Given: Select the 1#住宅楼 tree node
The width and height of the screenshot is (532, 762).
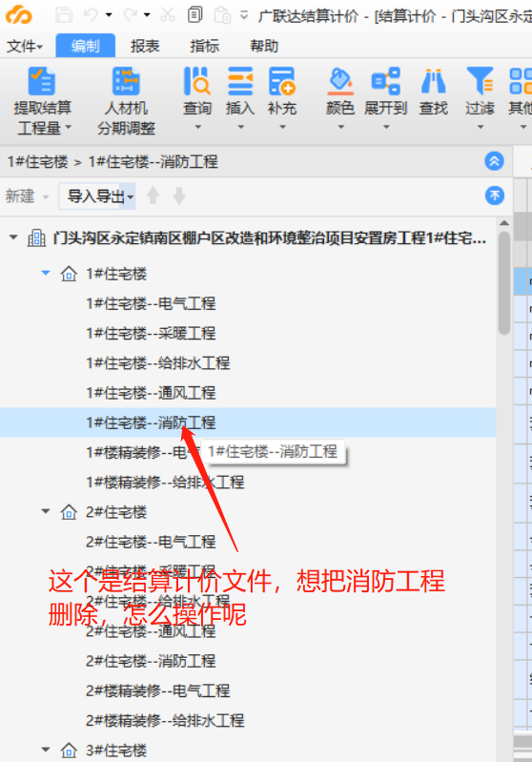Looking at the screenshot, I should click(116, 274).
